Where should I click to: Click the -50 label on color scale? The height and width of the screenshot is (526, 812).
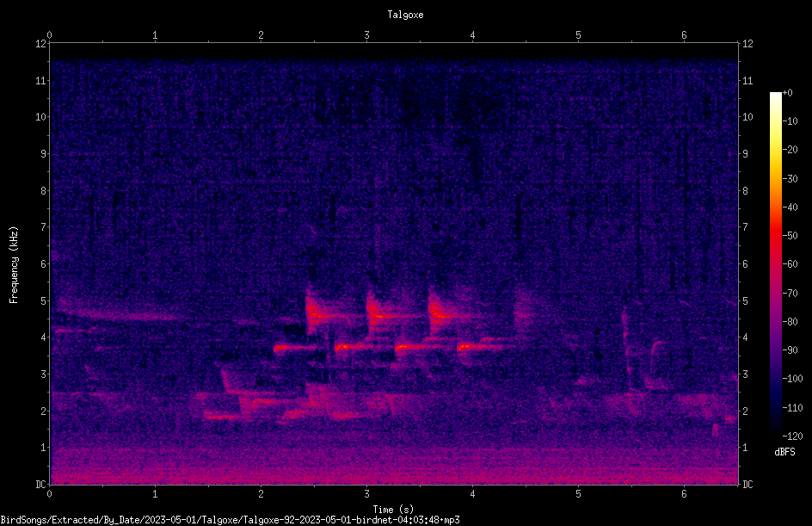790,235
